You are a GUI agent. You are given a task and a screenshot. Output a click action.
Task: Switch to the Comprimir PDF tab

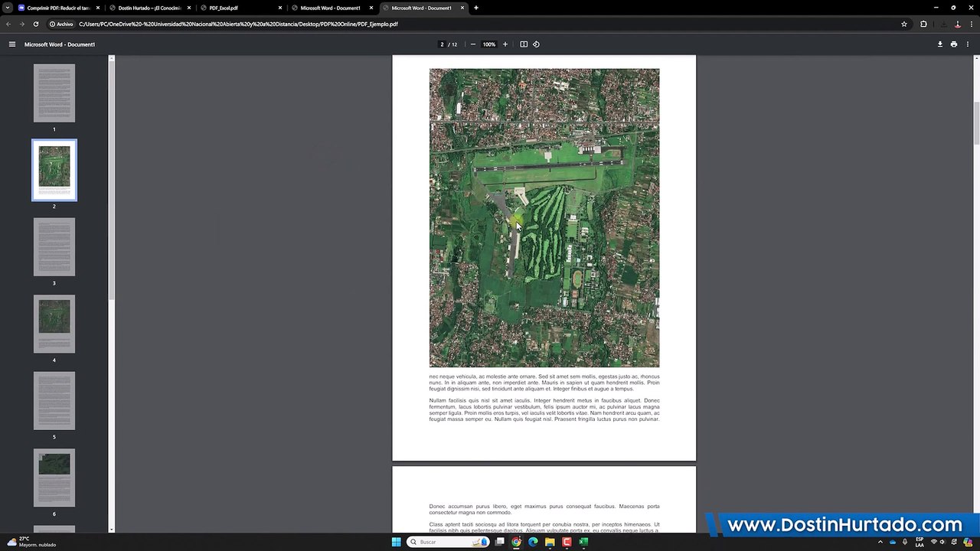click(x=59, y=8)
